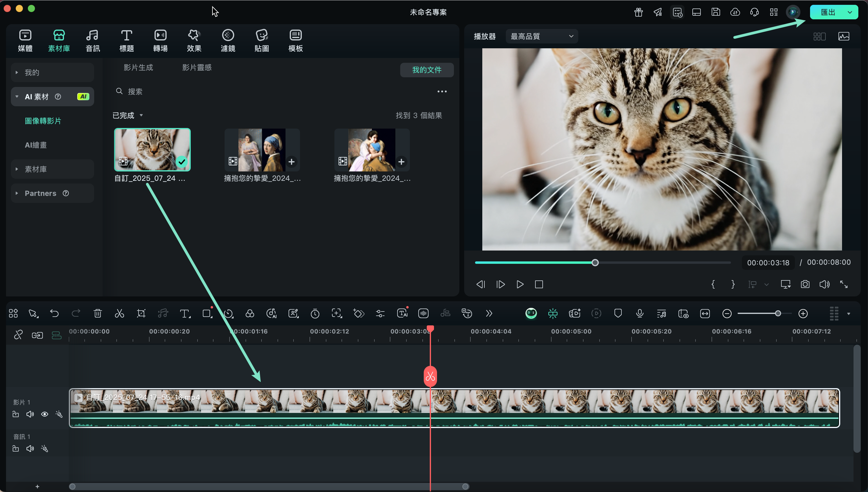Image resolution: width=868 pixels, height=492 pixels.
Task: Start voiceover recording with microphone icon
Action: [640, 314]
